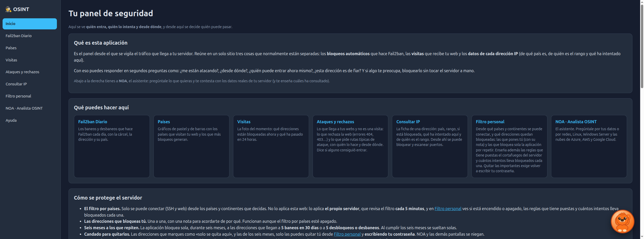644x239 pixels.
Task: Click the heading 'Tu panel de seguridad'
Action: click(111, 13)
